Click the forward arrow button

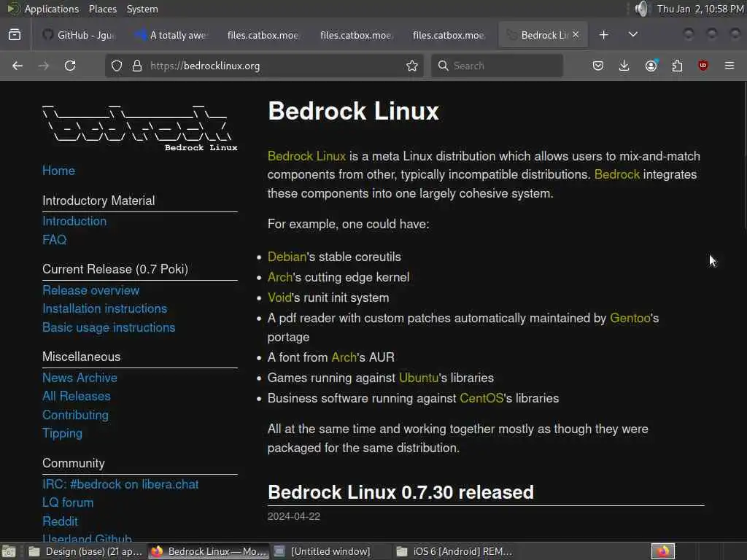coord(44,66)
